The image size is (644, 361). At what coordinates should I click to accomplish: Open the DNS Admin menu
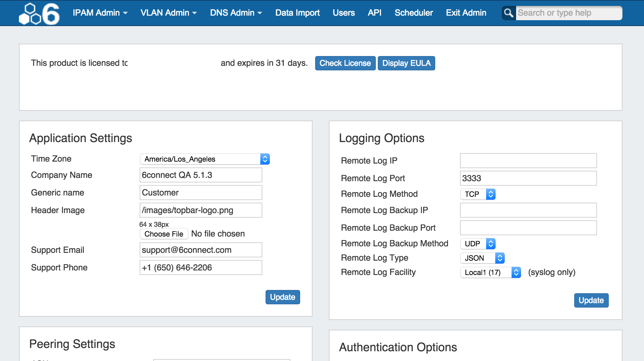pyautogui.click(x=236, y=13)
